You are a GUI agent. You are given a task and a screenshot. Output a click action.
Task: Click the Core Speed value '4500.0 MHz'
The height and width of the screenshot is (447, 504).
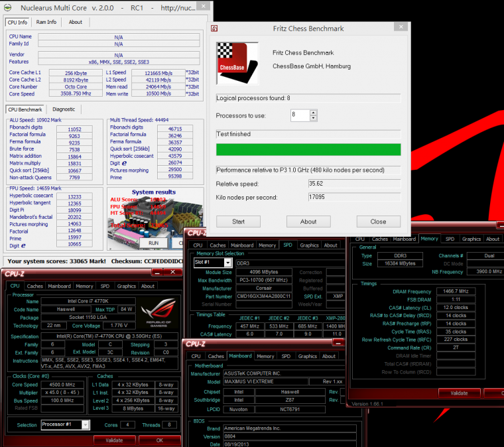tap(62, 385)
